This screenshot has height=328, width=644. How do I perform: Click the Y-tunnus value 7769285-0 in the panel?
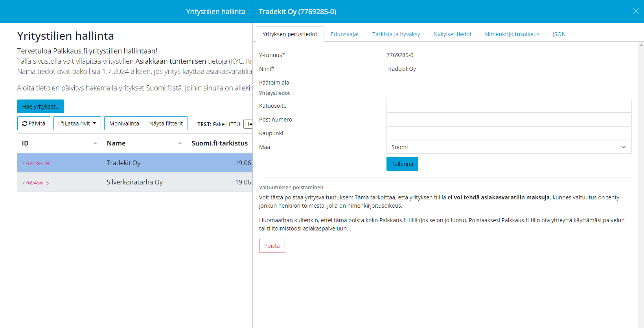400,55
